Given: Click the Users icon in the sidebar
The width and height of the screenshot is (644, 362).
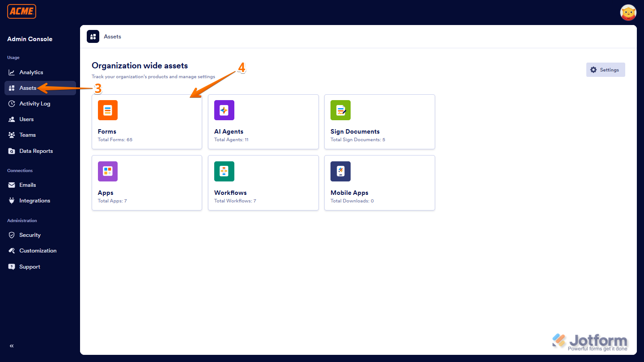Looking at the screenshot, I should pos(12,119).
